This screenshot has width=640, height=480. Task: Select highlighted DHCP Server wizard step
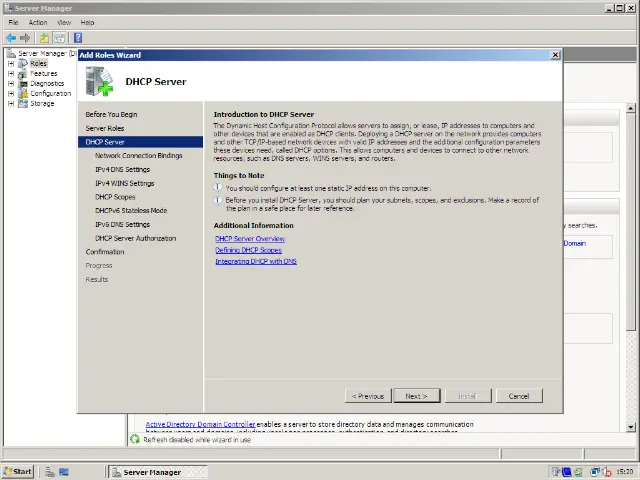coord(140,142)
